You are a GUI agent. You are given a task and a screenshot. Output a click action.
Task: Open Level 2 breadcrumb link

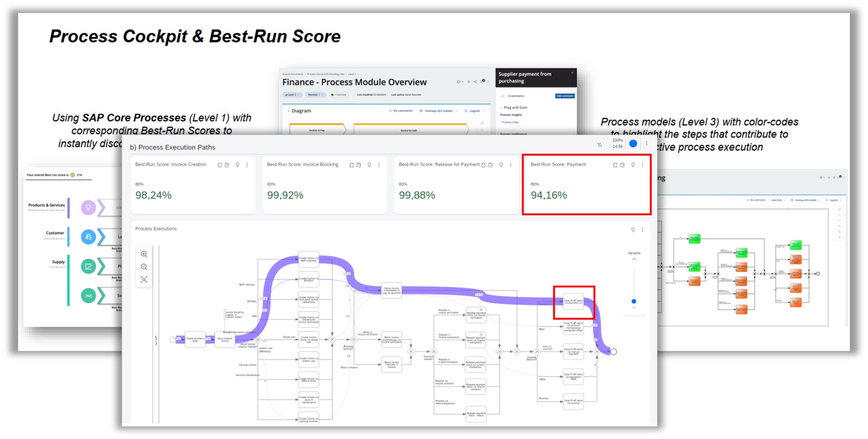[x=352, y=74]
